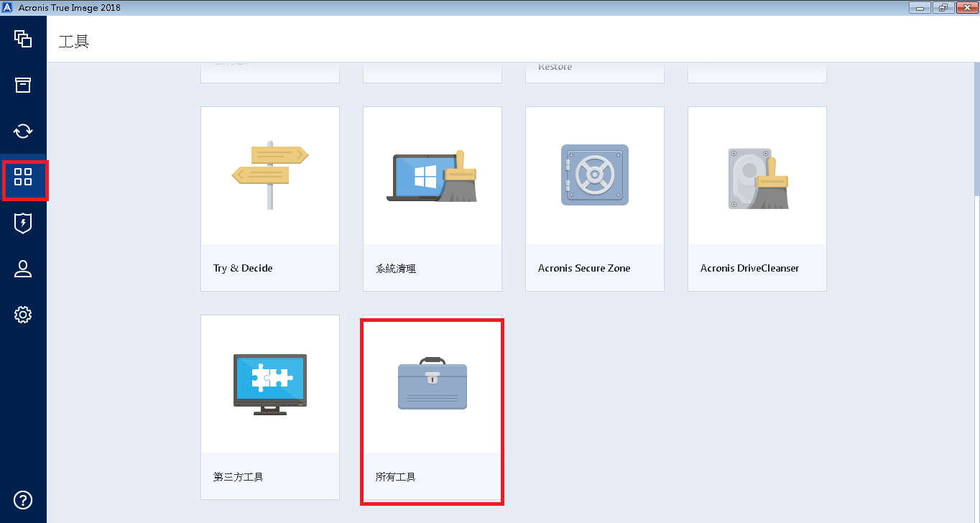Viewport: 980px width, 523px height.
Task: Minimize the Acronis True Image window
Action: click(920, 8)
